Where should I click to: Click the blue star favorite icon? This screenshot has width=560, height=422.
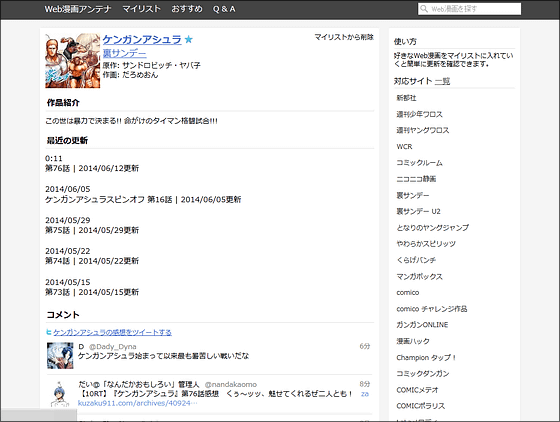point(189,39)
